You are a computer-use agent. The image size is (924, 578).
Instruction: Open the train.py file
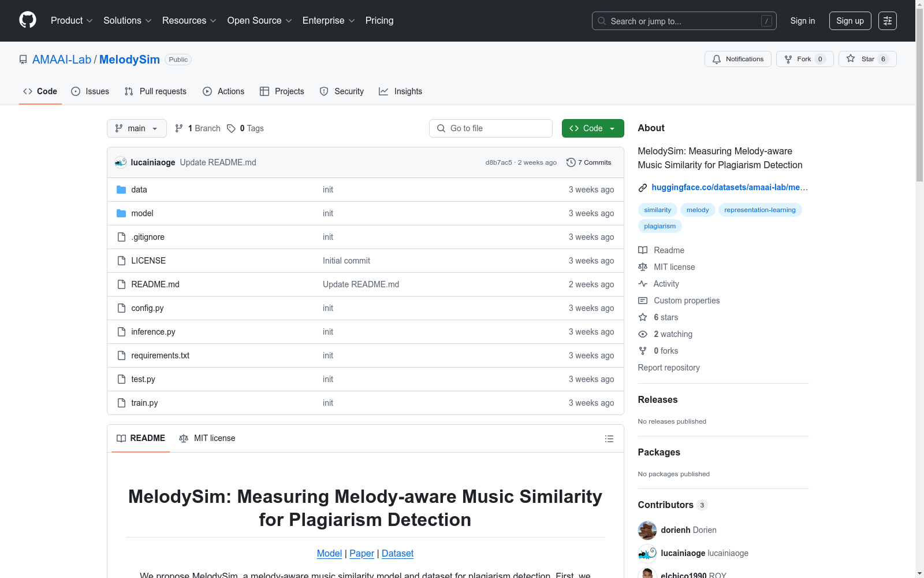(144, 403)
